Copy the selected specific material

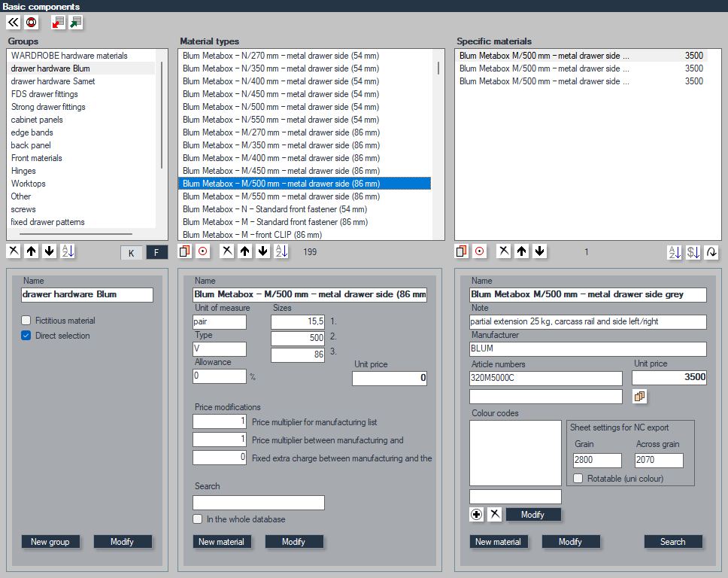tap(462, 251)
